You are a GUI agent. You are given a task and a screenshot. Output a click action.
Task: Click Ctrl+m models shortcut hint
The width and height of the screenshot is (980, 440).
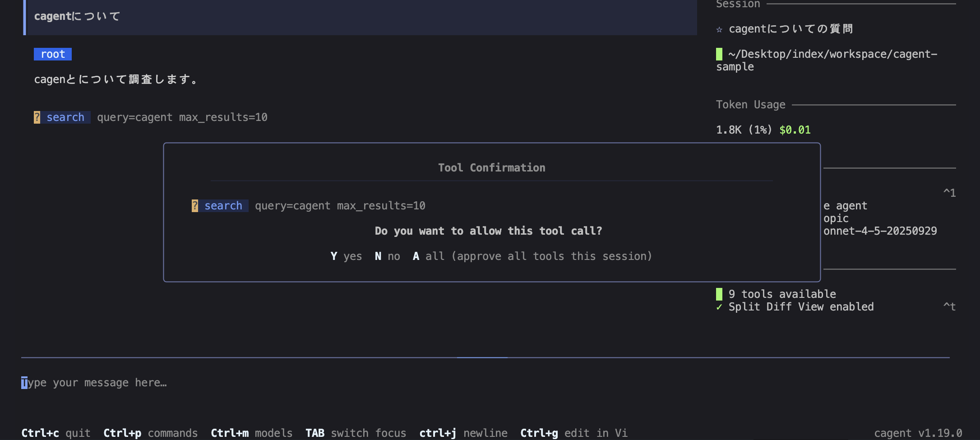pyautogui.click(x=251, y=433)
